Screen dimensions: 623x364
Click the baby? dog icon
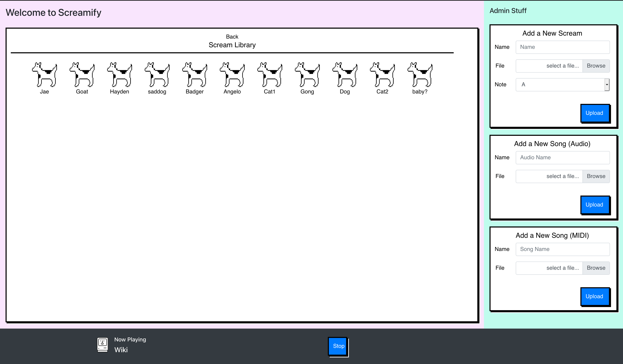pyautogui.click(x=420, y=75)
